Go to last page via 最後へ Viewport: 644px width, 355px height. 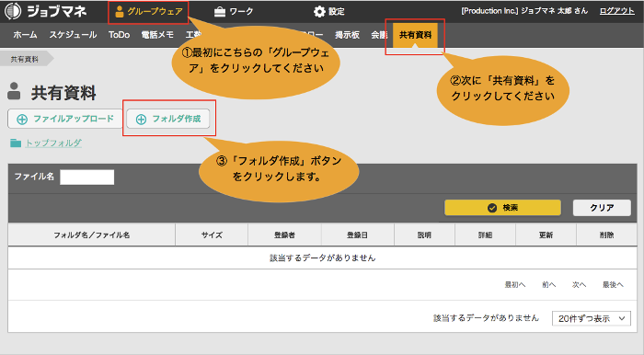click(x=613, y=285)
